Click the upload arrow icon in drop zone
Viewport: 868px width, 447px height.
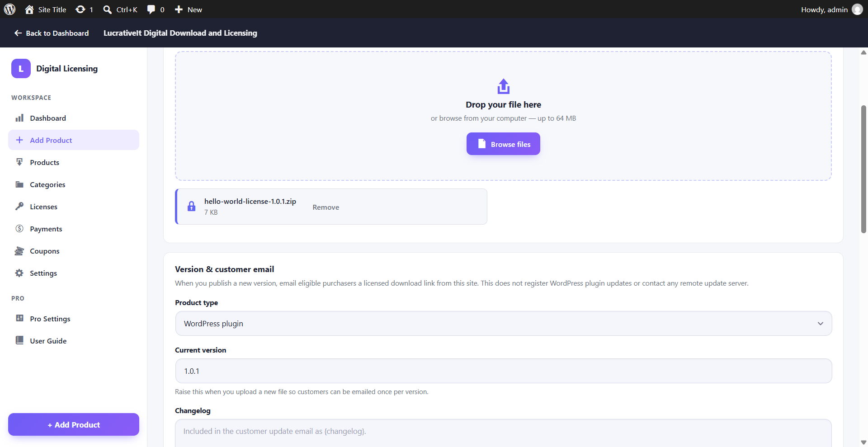pyautogui.click(x=503, y=86)
